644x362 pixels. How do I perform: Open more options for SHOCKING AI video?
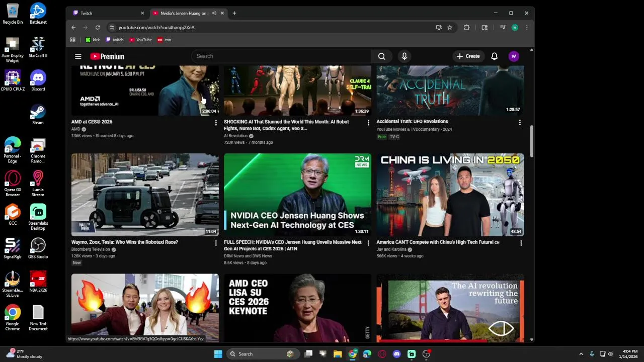pyautogui.click(x=368, y=123)
